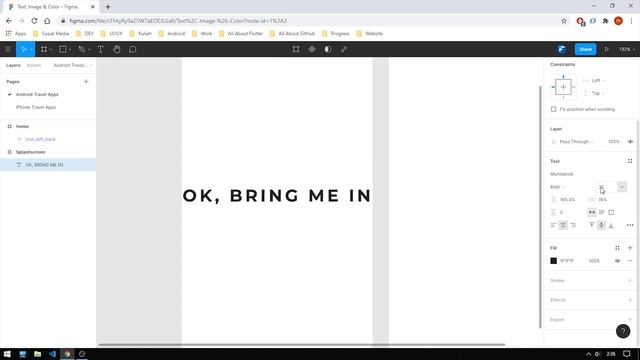Enable Fix position when scrolling checkbox
This screenshot has width=640, height=360.
(553, 109)
